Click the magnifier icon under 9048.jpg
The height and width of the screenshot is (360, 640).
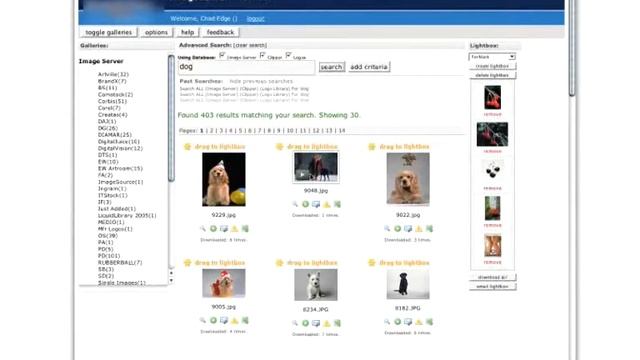tap(295, 204)
